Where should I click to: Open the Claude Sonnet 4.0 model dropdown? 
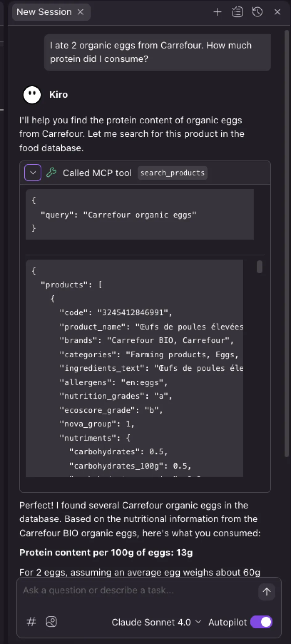pyautogui.click(x=156, y=622)
